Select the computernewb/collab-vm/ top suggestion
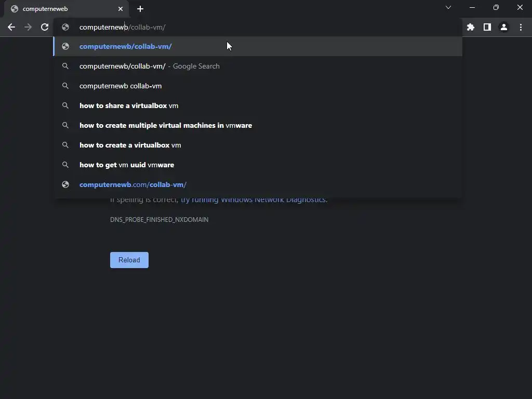Viewport: 532px width, 399px height. pyautogui.click(x=258, y=46)
